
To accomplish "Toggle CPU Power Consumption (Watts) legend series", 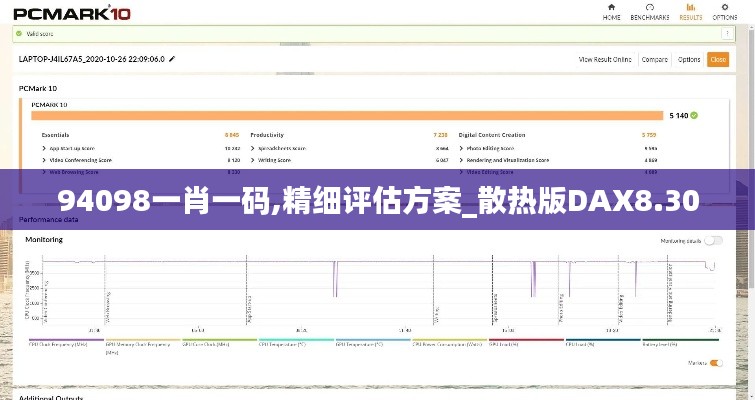I will pyautogui.click(x=450, y=342).
